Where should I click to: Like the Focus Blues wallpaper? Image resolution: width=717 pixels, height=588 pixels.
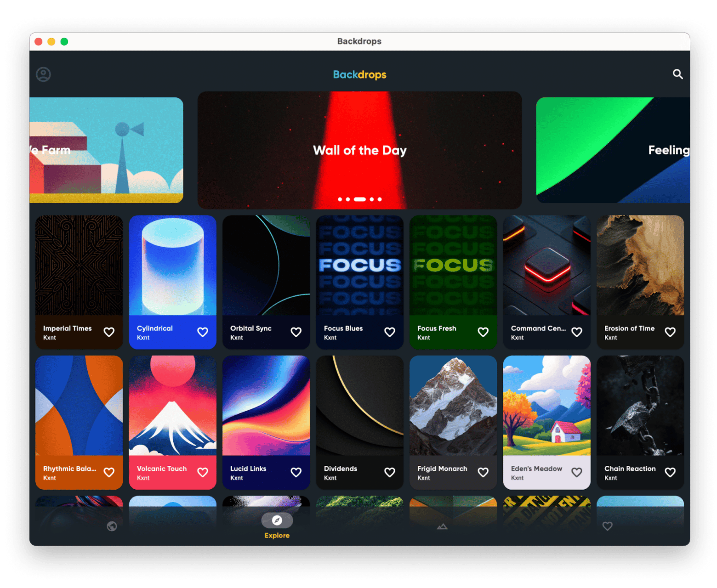tap(390, 332)
